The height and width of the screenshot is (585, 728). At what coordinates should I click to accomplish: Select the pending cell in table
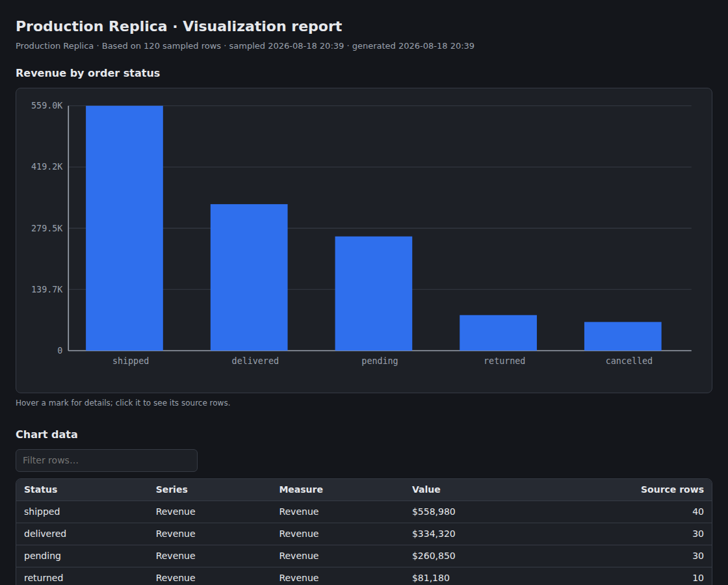[x=42, y=556]
